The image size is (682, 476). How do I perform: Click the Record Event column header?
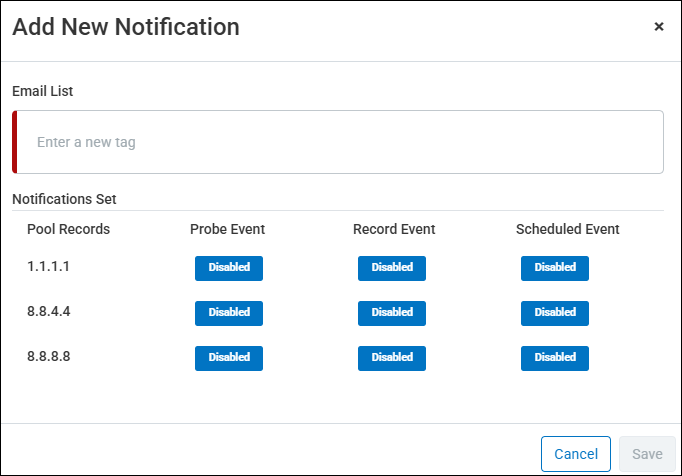[394, 229]
